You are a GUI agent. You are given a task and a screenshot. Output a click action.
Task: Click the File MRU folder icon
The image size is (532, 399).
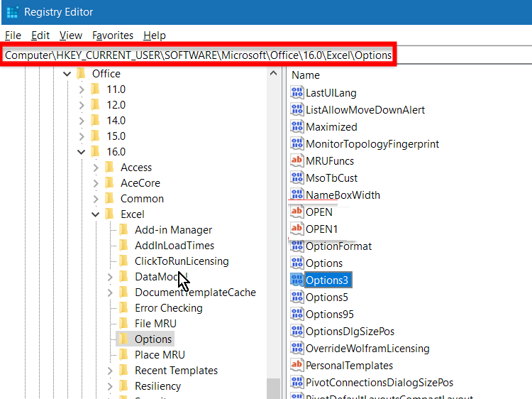pyautogui.click(x=124, y=324)
